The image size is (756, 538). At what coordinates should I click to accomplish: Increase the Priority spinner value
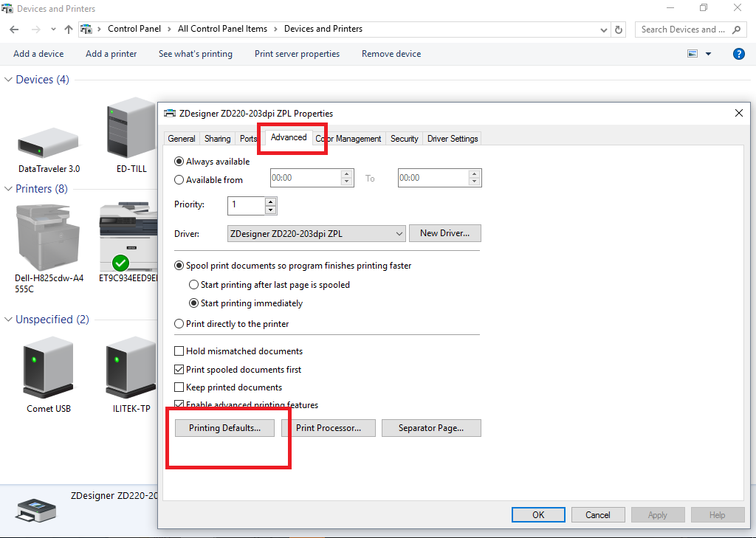tap(270, 201)
